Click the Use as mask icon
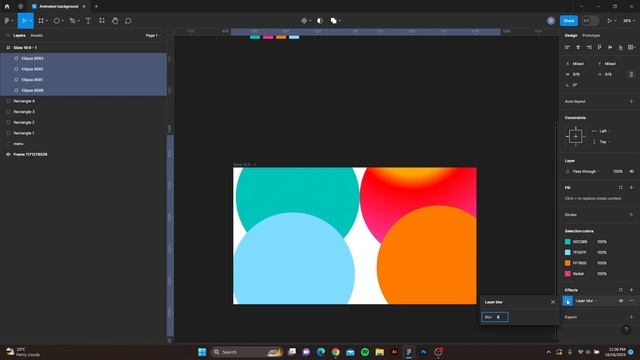The width and height of the screenshot is (640, 360). tap(320, 21)
